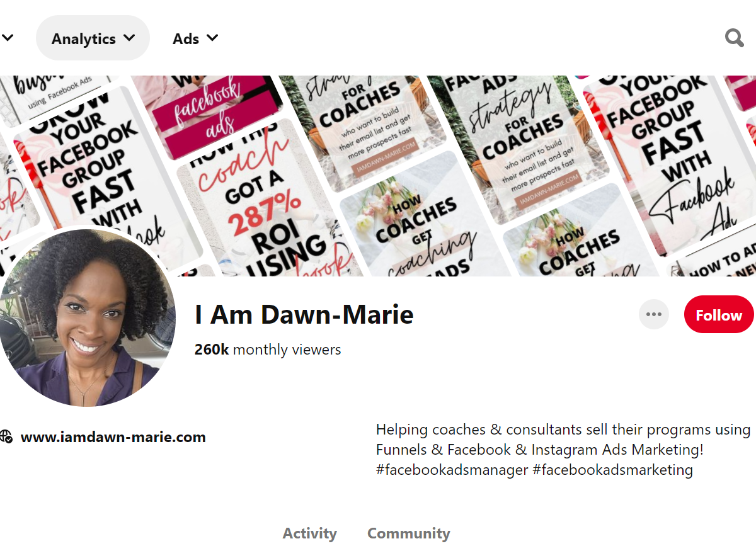Viewport: 756px width, 546px height.
Task: Click the I Am Dawn-Marie profile name
Action: 304,315
